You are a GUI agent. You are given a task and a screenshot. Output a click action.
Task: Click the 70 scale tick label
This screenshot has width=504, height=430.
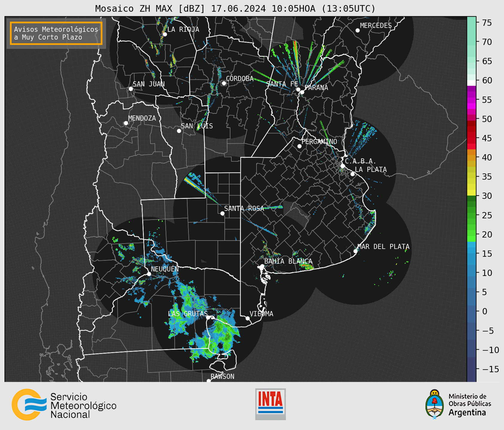[x=487, y=42]
